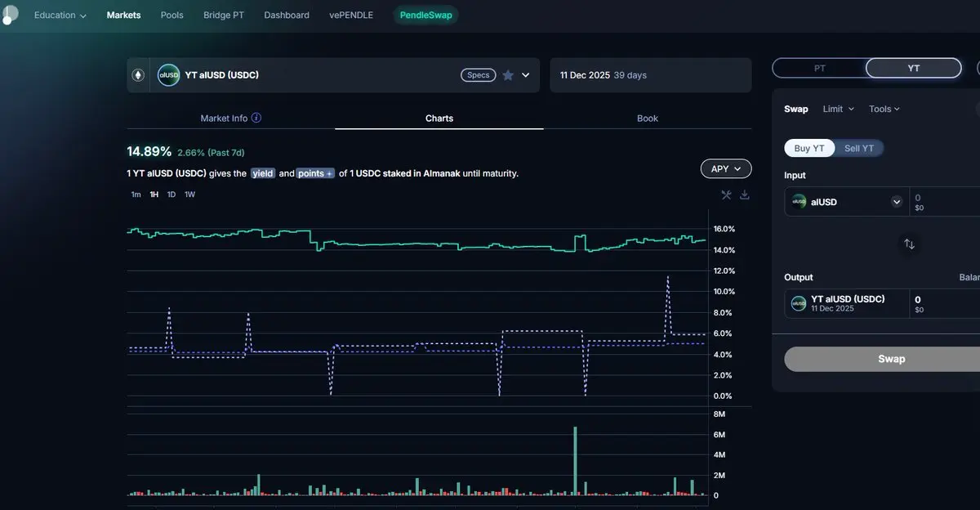Open the chart tools icon
980x510 pixels.
point(726,195)
